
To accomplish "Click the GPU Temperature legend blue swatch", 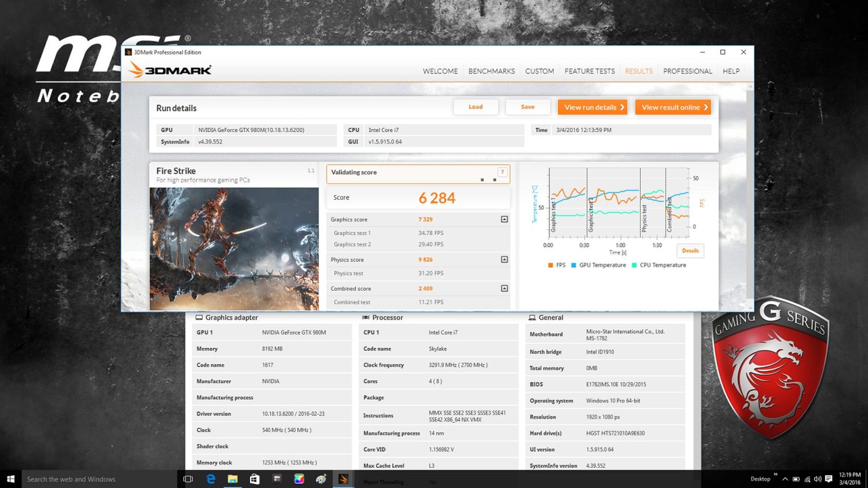I will tap(574, 265).
